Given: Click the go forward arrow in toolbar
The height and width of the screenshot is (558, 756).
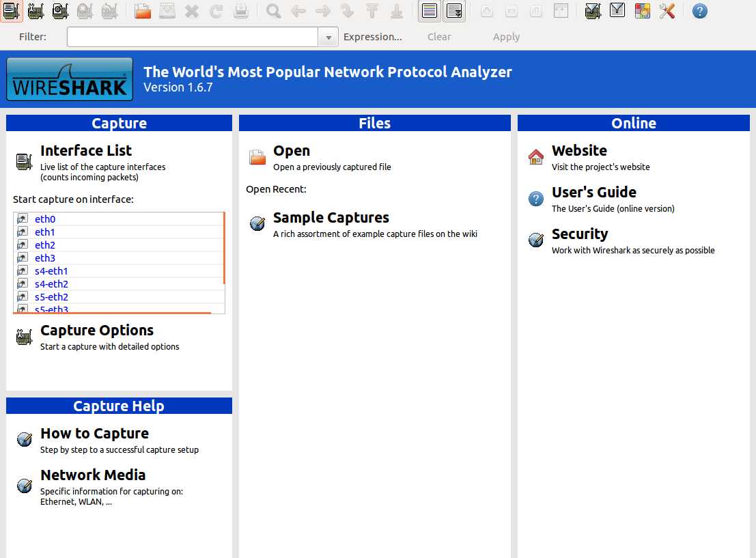Looking at the screenshot, I should tap(322, 11).
